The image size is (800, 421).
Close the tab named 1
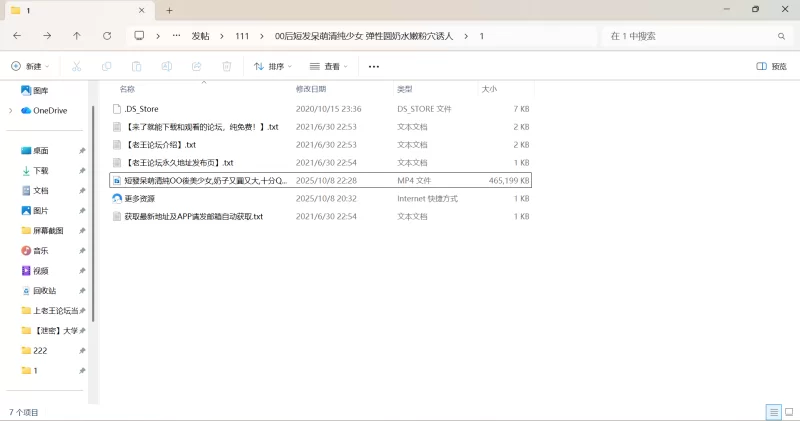point(141,10)
